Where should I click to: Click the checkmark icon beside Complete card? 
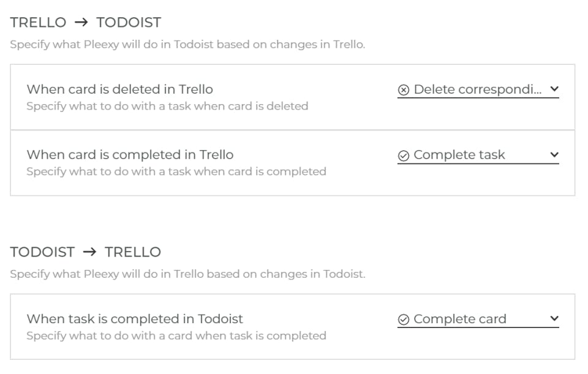(404, 320)
